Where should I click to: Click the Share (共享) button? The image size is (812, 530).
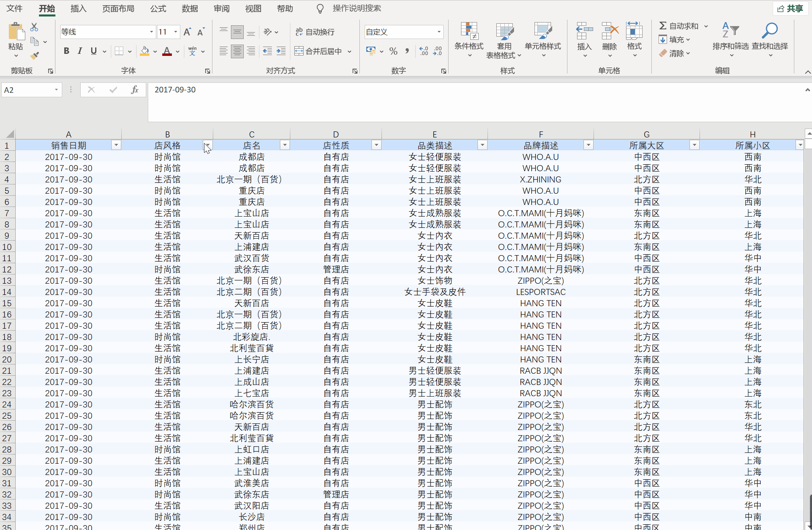(790, 8)
